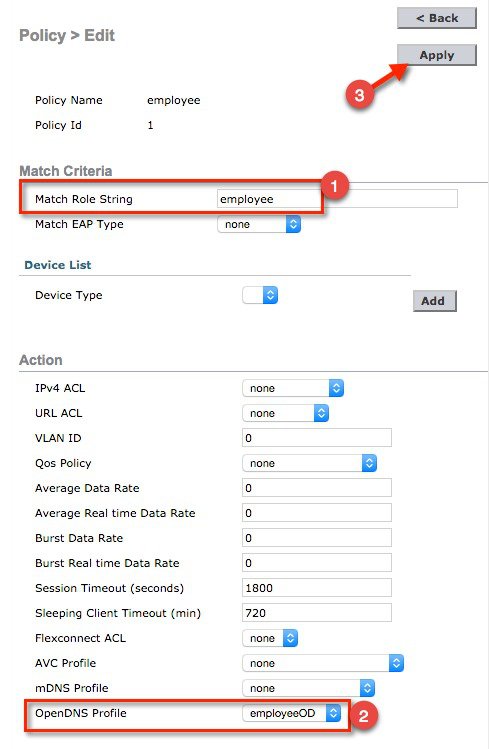Open the Match EAP Type dropdown
The image size is (489, 749).
tap(259, 225)
